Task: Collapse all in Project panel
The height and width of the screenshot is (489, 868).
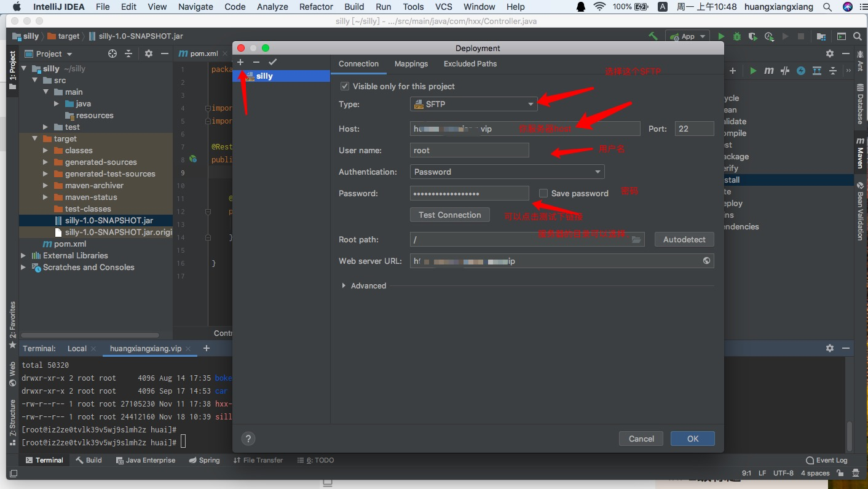Action: click(x=128, y=54)
